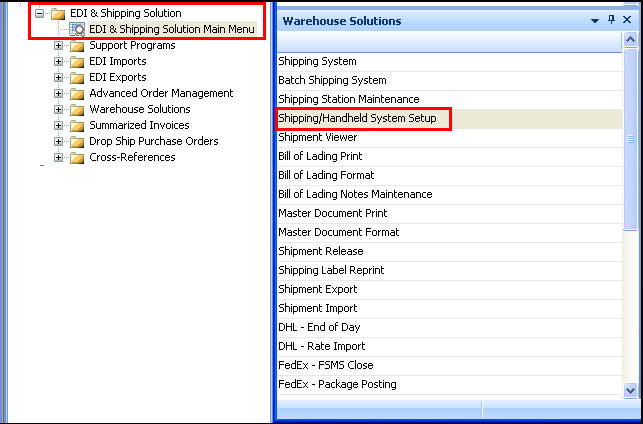The image size is (643, 424).
Task: Launch FedEx - Package Posting
Action: [x=337, y=385]
